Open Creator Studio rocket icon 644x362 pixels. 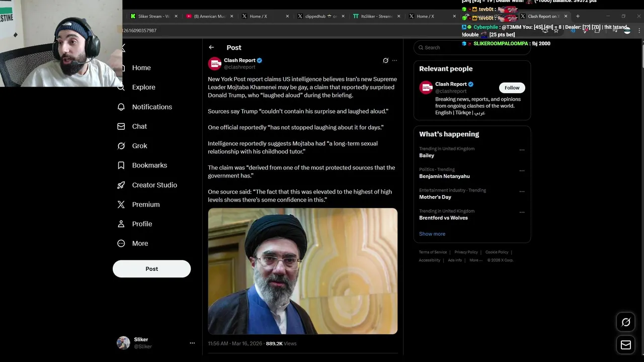point(121,185)
